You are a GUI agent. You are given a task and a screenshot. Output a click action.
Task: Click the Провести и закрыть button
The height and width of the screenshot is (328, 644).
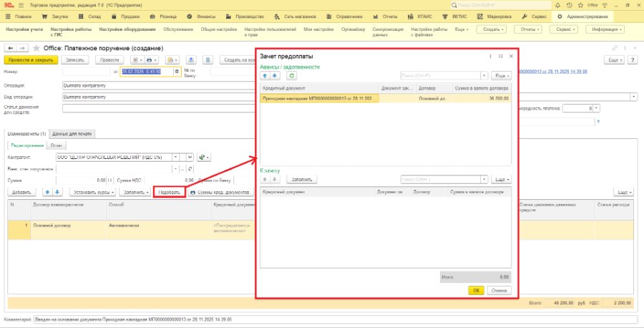[31, 60]
